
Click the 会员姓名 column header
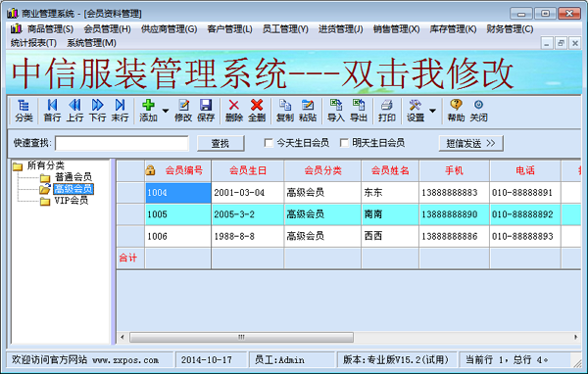coord(390,171)
